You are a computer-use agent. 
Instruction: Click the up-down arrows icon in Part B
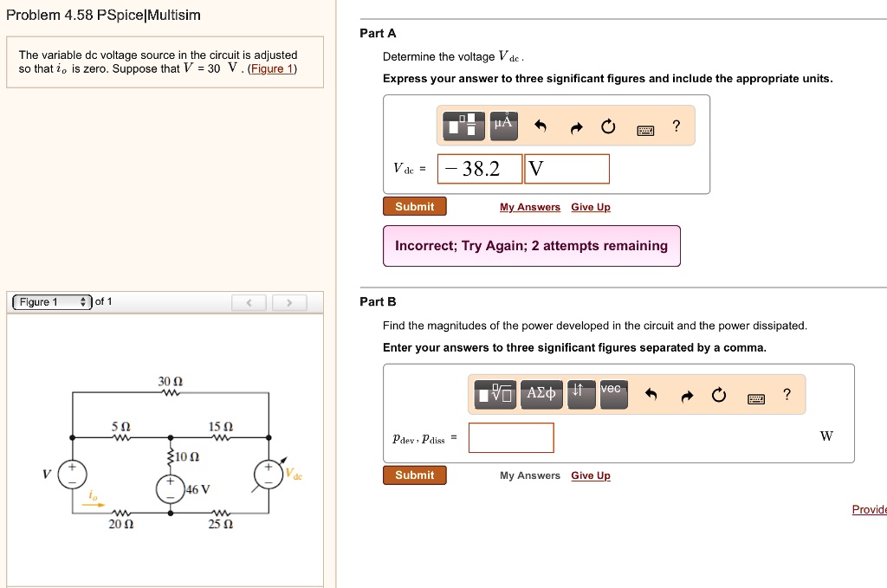tap(578, 392)
